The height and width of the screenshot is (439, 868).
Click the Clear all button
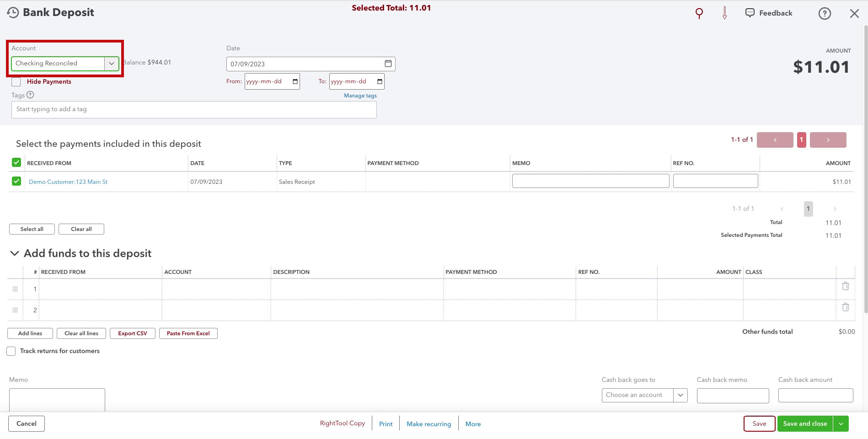click(81, 229)
